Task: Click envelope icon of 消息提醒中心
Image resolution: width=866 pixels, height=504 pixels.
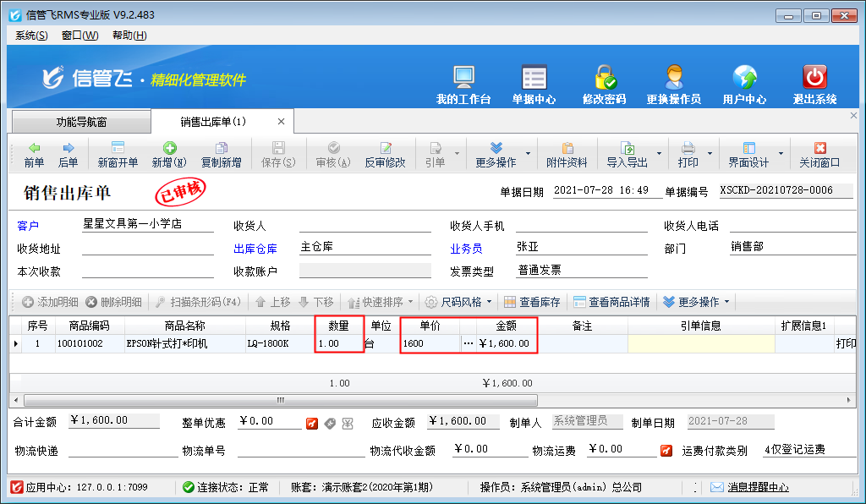Action: point(717,487)
